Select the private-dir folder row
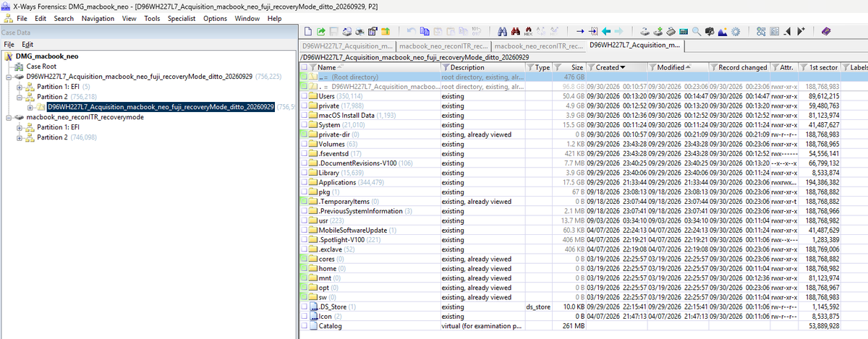Screen dimensions: 868x339 (582, 134)
